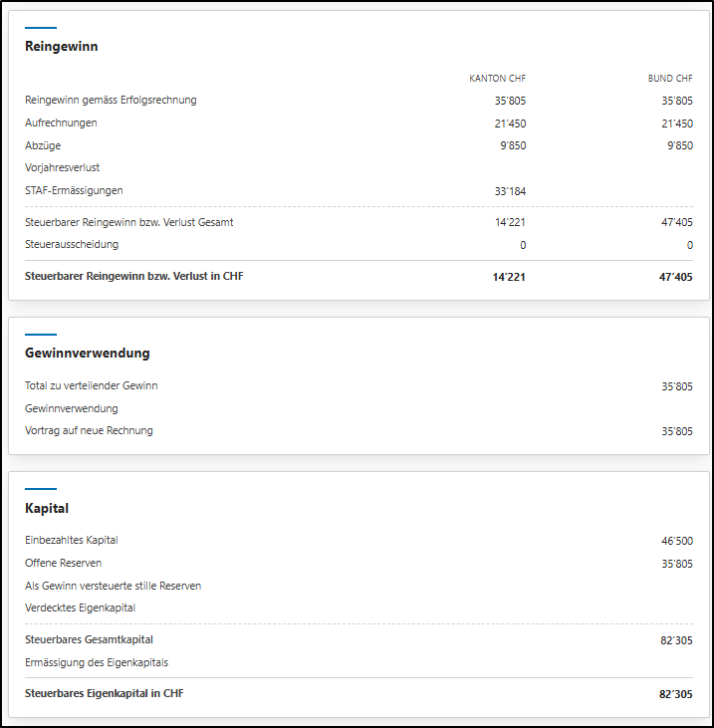
Task: Click Als Gewinn versteuerte stille Reserven label
Action: (x=113, y=586)
